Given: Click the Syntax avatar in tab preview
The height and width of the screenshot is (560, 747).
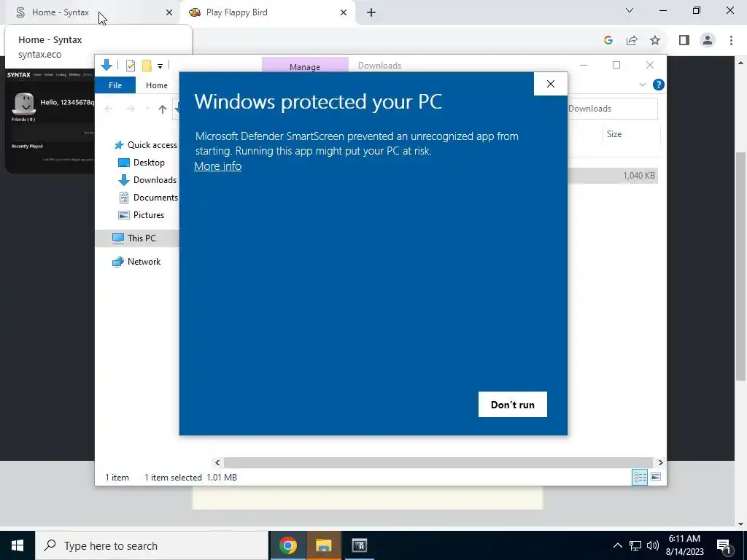Looking at the screenshot, I should 24,102.
